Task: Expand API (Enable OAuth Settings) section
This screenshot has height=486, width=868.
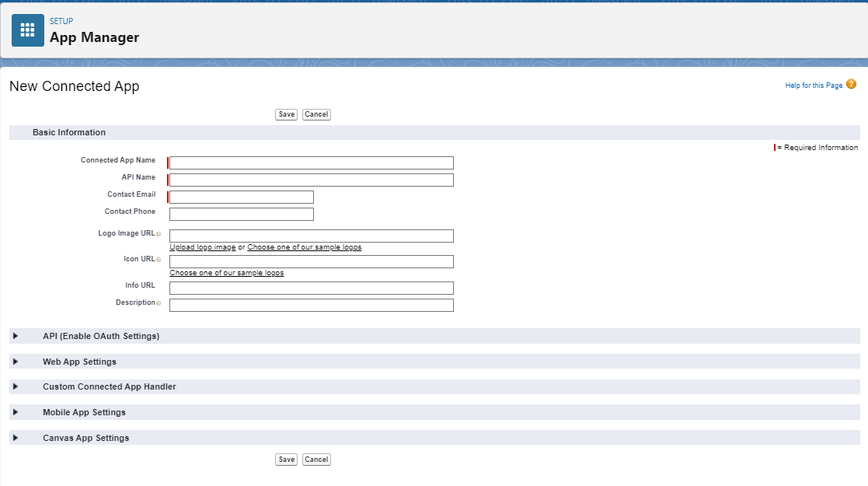Action: (x=16, y=336)
